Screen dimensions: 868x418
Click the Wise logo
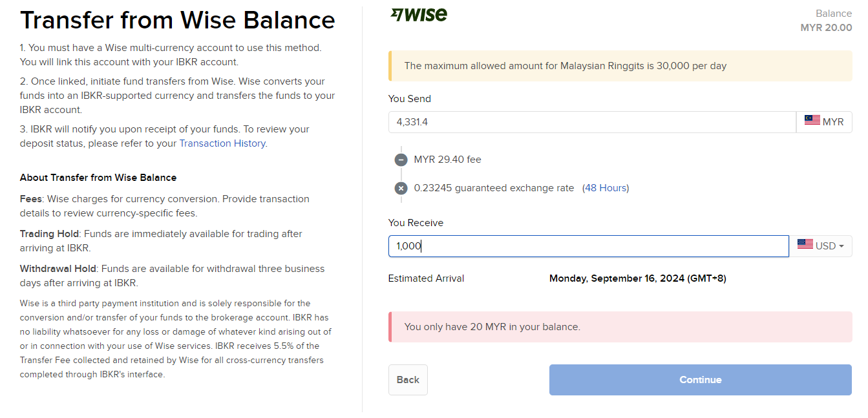[x=419, y=14]
